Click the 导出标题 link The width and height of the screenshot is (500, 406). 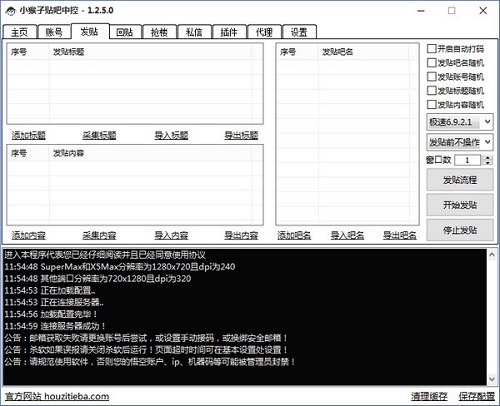241,135
